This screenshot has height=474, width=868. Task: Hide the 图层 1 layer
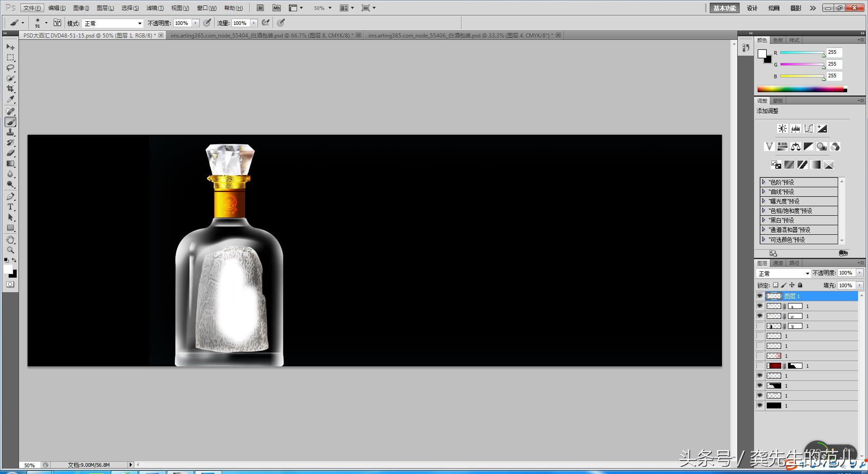tap(759, 296)
